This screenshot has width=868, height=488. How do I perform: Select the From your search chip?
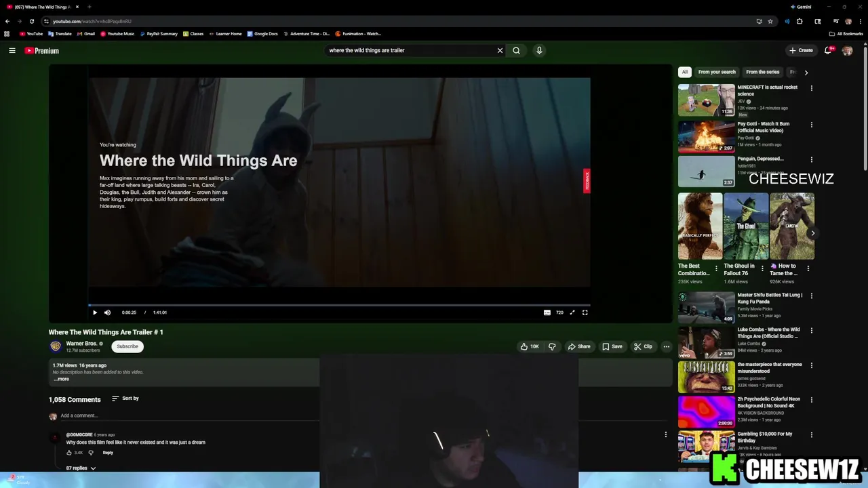[717, 72]
